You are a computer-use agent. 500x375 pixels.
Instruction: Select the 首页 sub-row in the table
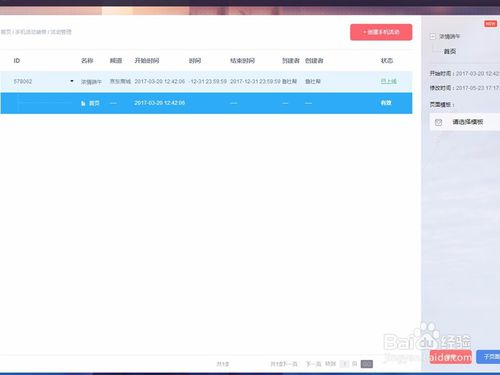[x=206, y=103]
